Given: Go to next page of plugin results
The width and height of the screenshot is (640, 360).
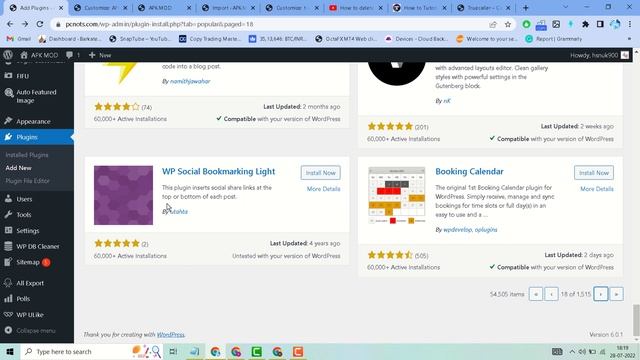Looking at the screenshot, I should 600,294.
